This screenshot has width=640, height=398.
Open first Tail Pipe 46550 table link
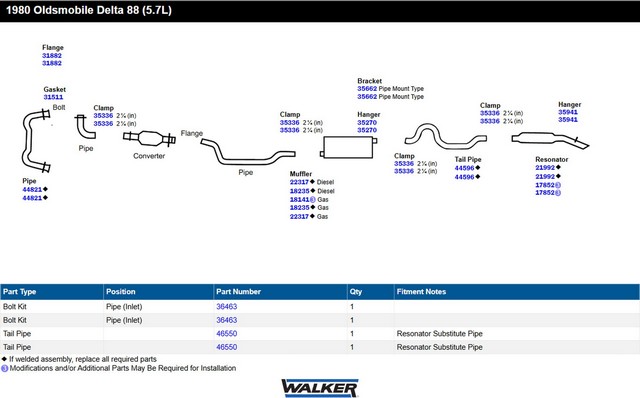[x=227, y=334]
